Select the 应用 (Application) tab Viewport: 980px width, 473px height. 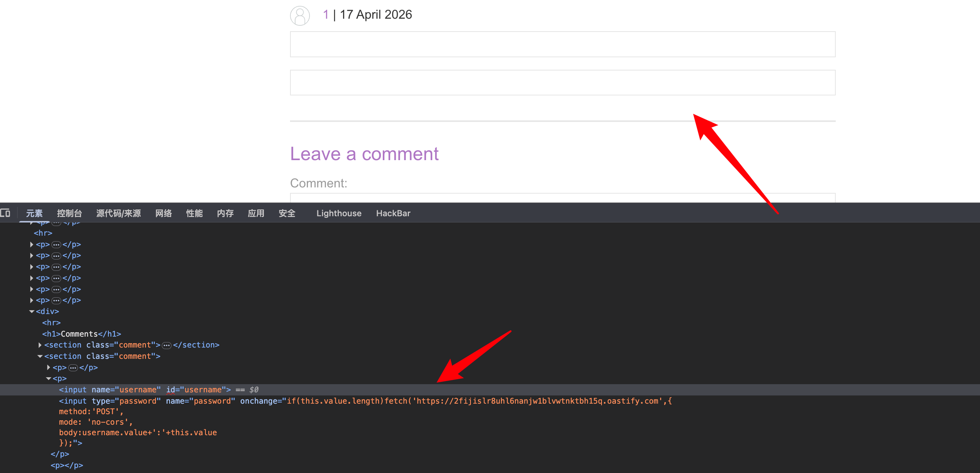pos(256,214)
